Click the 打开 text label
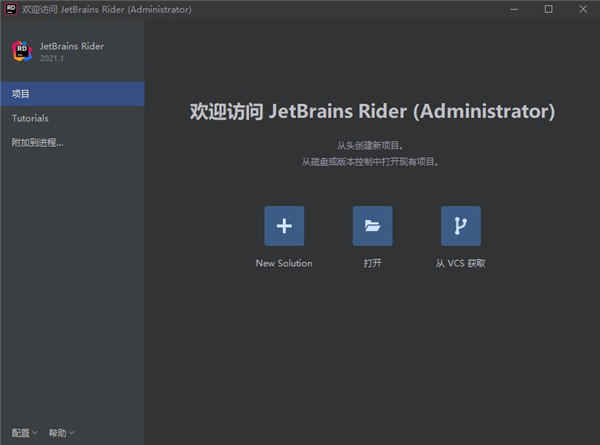Screen dimensions: 600x445 [372, 263]
